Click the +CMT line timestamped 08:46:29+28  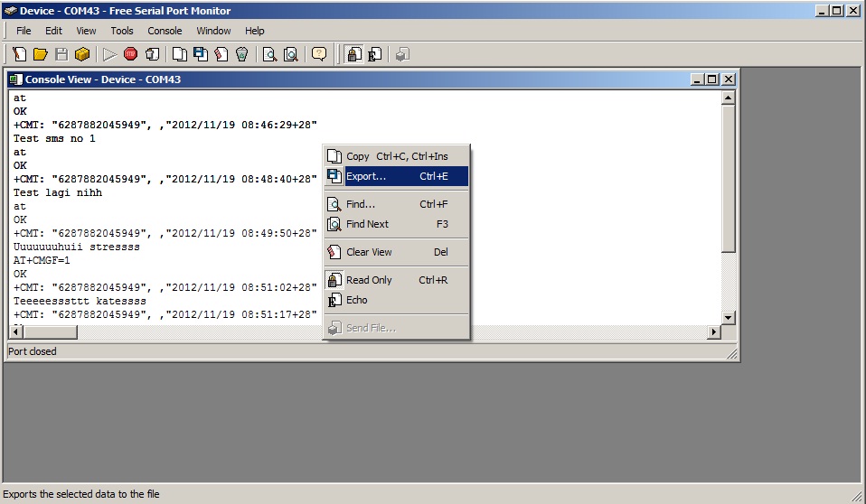point(165,125)
